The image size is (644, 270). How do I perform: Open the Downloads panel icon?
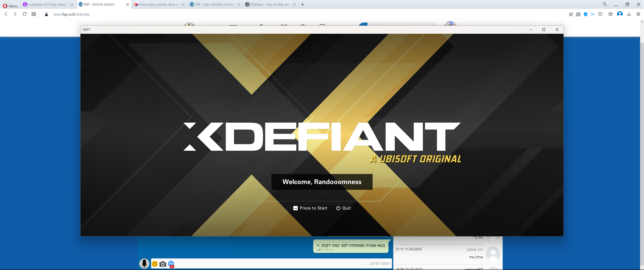pos(629,14)
